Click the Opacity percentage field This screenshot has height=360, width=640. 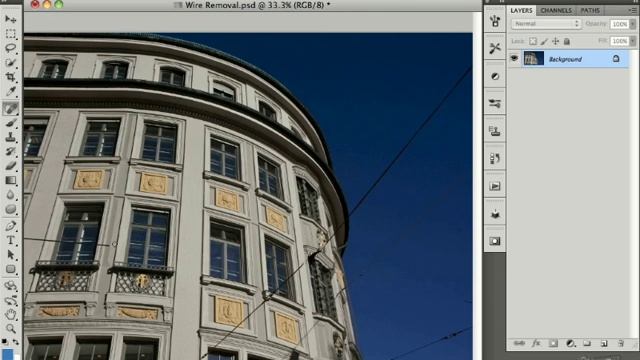tap(619, 24)
